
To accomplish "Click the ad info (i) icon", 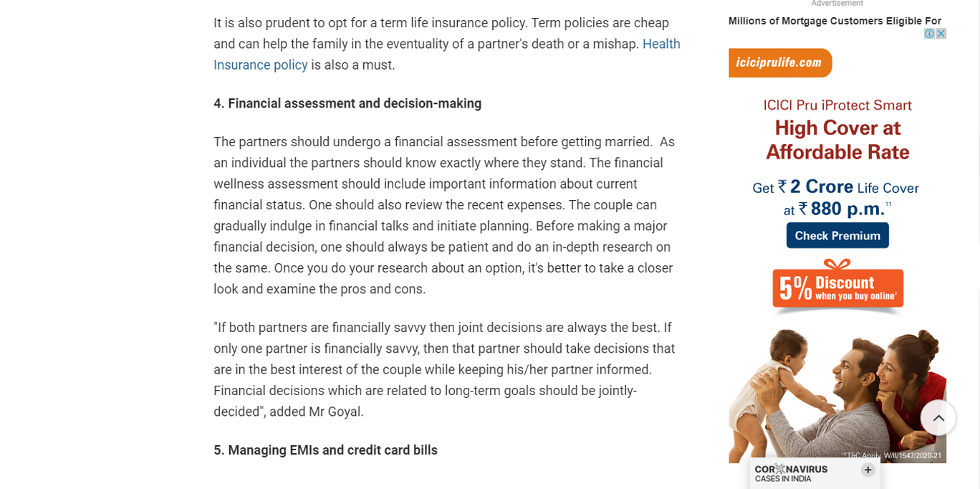I will 929,34.
